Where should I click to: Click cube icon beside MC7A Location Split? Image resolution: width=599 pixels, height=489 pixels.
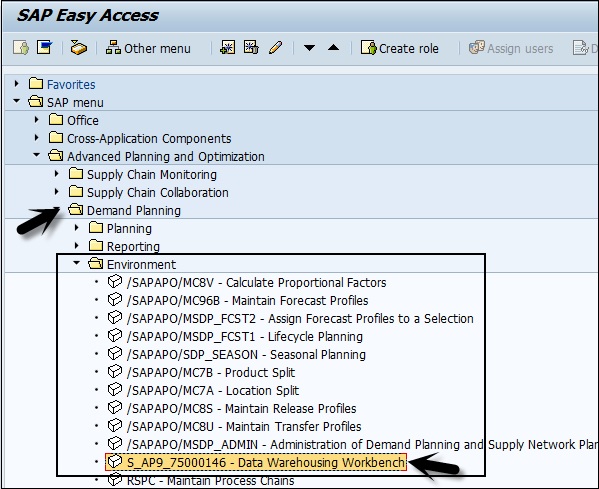pyautogui.click(x=115, y=389)
